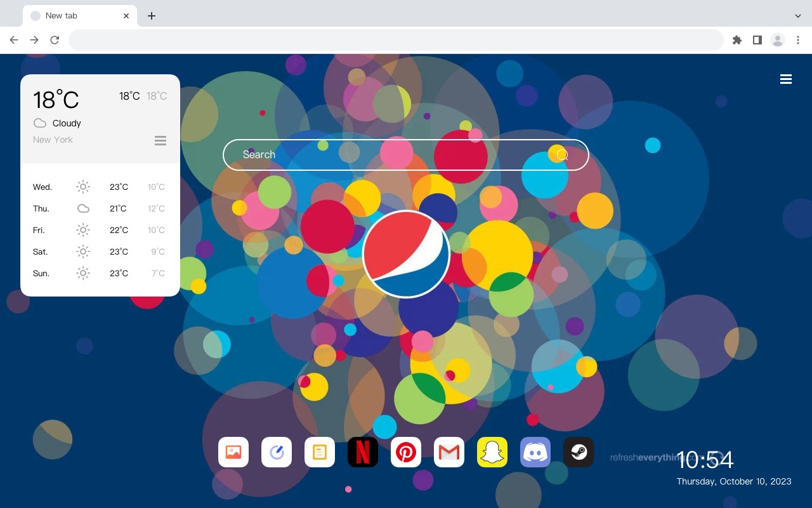This screenshot has height=508, width=812.
Task: Focus the Chrome address bar
Action: tap(396, 40)
